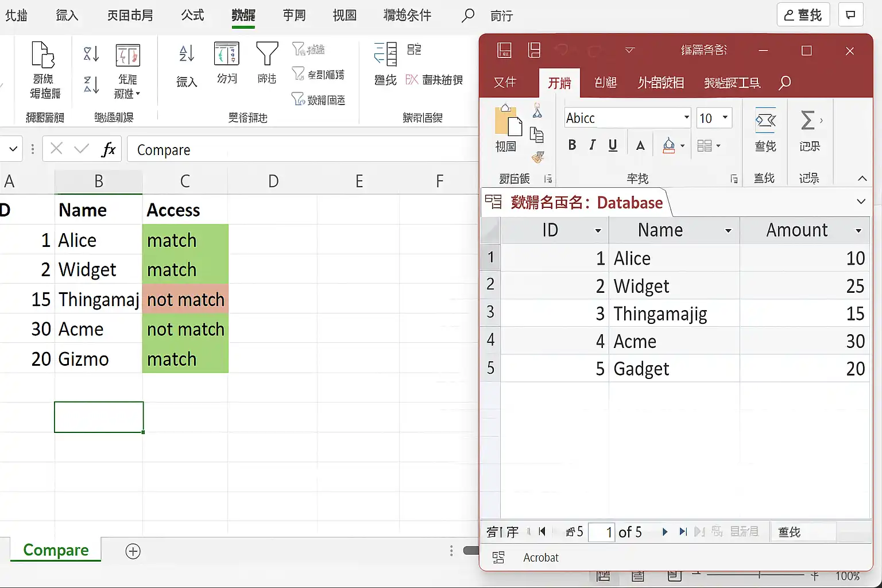Viewport: 882px width, 588px height.
Task: Click the Totals sigma icon in Access
Action: (x=808, y=121)
